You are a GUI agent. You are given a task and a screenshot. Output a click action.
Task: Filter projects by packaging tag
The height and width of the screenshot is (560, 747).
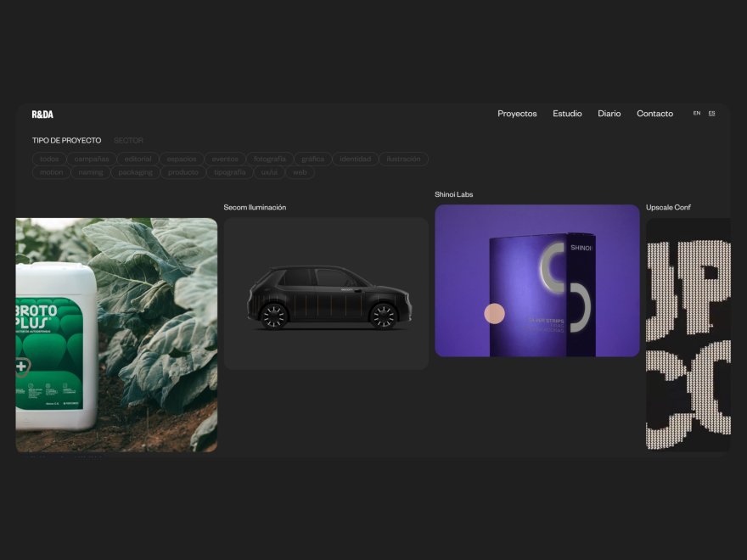click(135, 172)
